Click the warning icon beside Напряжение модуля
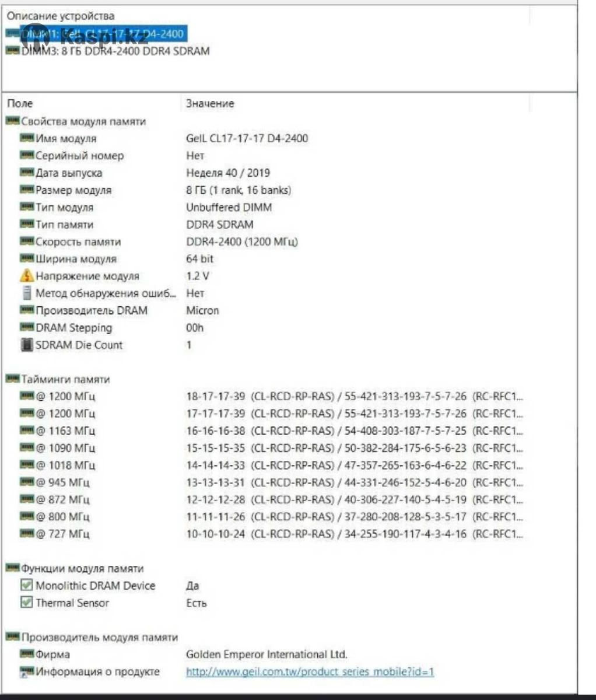Screen dimensions: 596x700 pos(26,276)
